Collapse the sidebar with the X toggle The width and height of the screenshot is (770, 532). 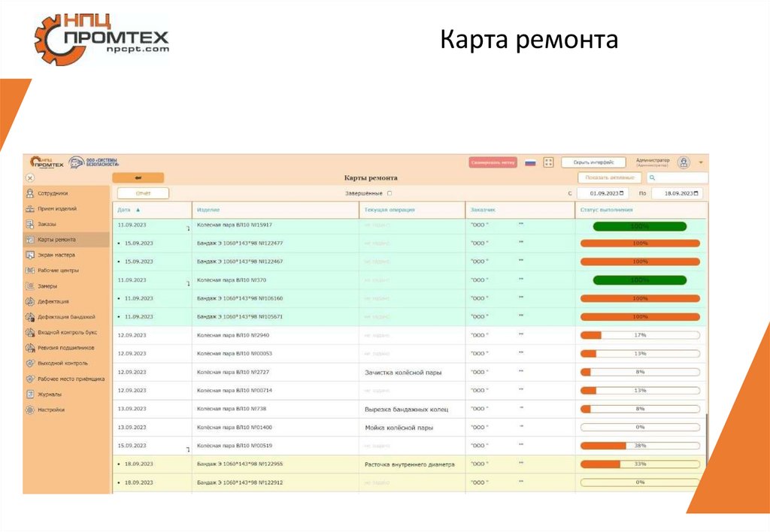click(29, 177)
